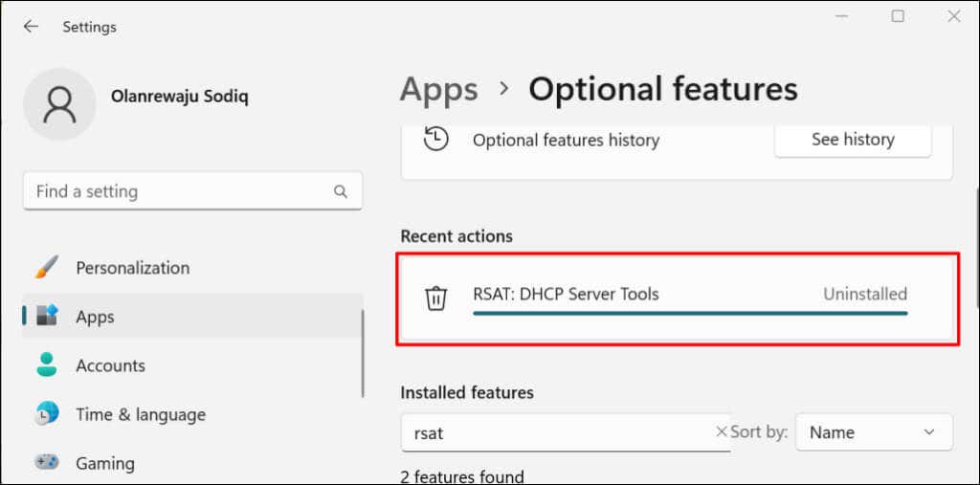Maximize the Settings window
Screen dimensions: 980x485
pos(898,16)
